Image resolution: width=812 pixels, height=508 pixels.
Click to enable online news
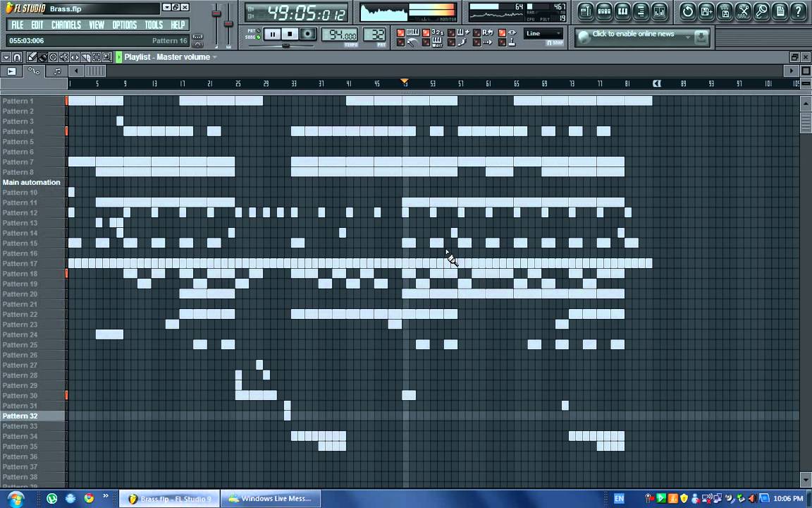coord(633,34)
